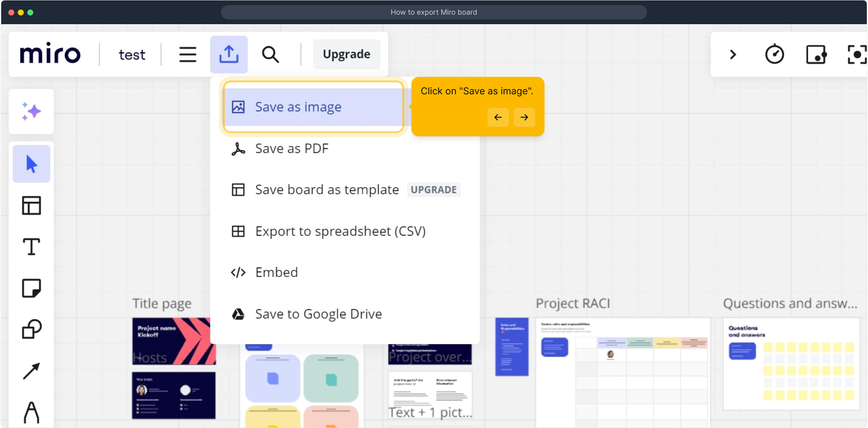Click the export board upload icon

(229, 54)
